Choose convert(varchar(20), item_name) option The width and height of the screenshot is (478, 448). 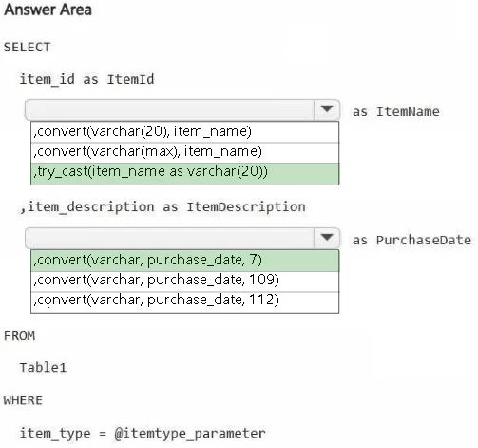coord(184,132)
